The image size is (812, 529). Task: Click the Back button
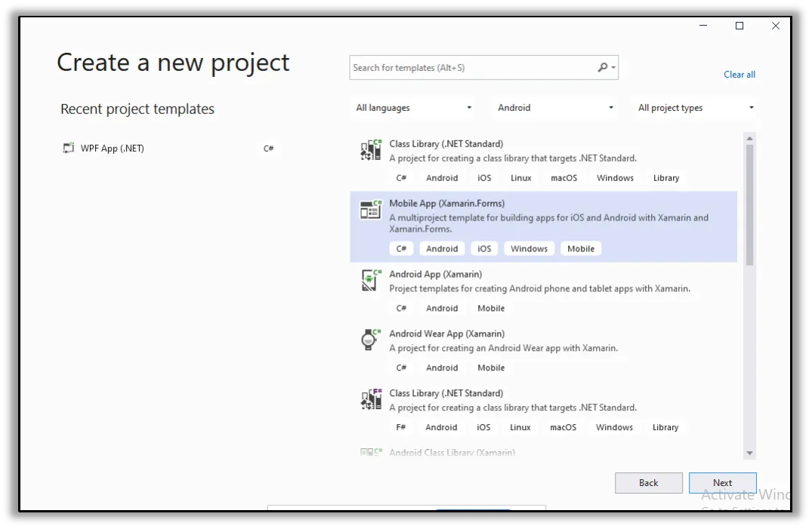point(648,483)
